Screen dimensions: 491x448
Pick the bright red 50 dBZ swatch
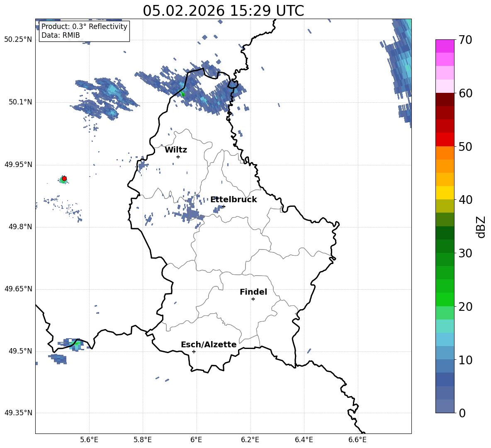tap(445, 140)
